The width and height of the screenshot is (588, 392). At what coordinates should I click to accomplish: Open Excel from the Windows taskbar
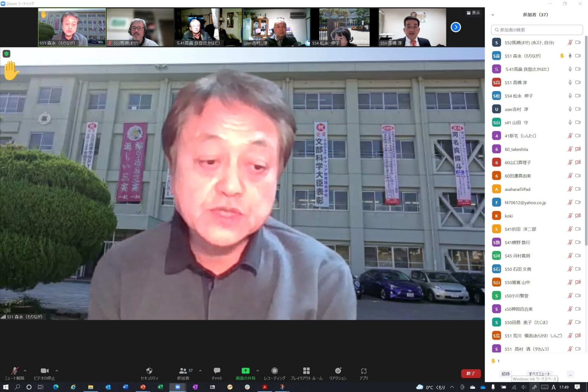(160, 387)
